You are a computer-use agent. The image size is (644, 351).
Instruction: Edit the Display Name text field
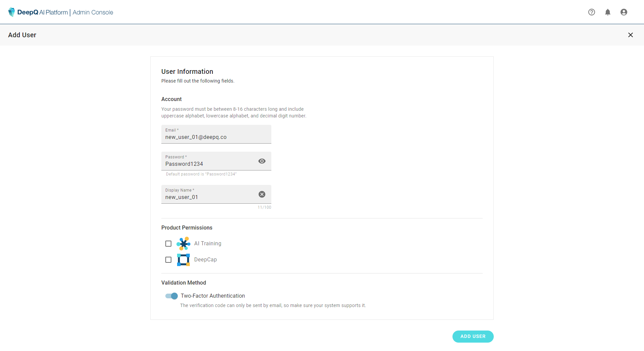click(x=208, y=197)
